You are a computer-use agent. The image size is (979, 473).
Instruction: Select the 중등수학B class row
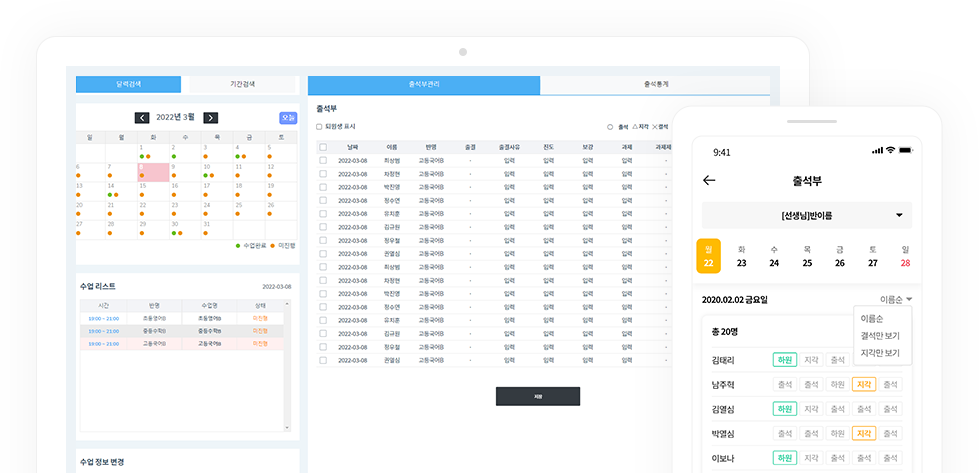coord(182,331)
